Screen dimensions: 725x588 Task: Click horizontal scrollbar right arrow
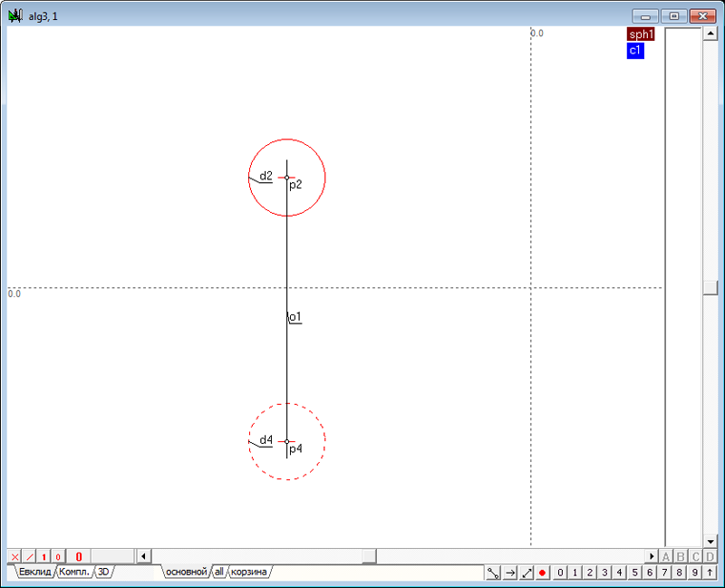(x=652, y=556)
